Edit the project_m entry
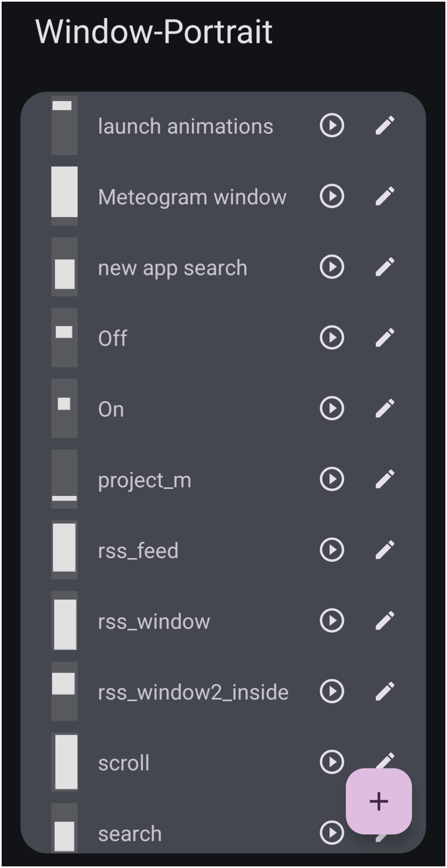This screenshot has width=447, height=868. pos(385,479)
